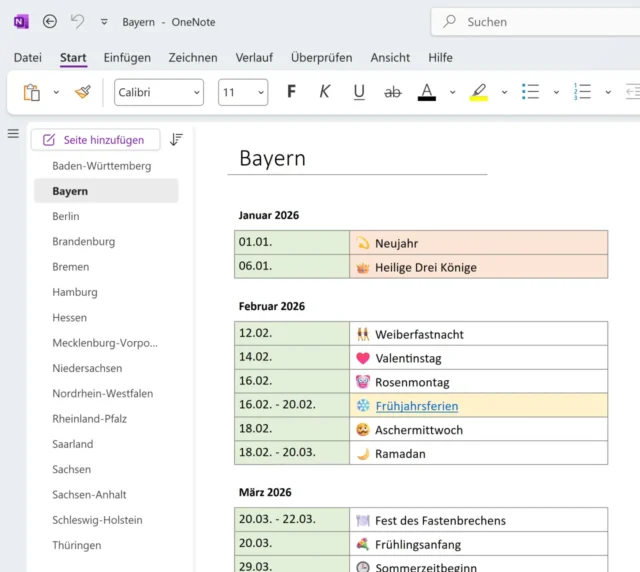
Task: Insert a numbered list
Action: [x=582, y=92]
